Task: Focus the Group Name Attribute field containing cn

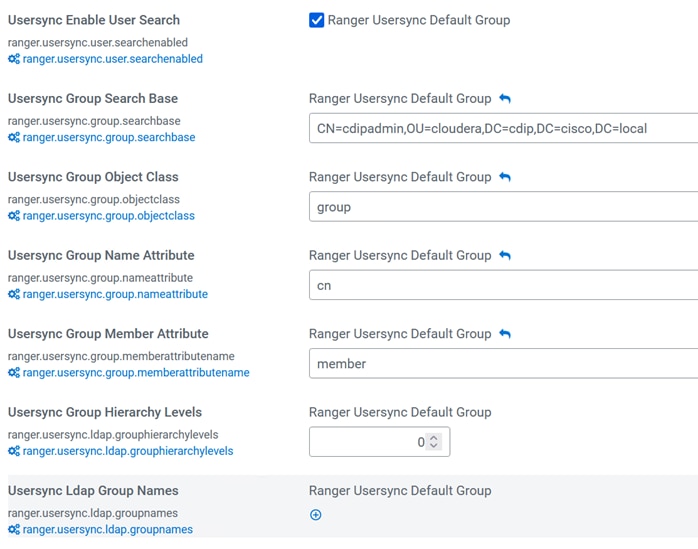Action: (503, 285)
